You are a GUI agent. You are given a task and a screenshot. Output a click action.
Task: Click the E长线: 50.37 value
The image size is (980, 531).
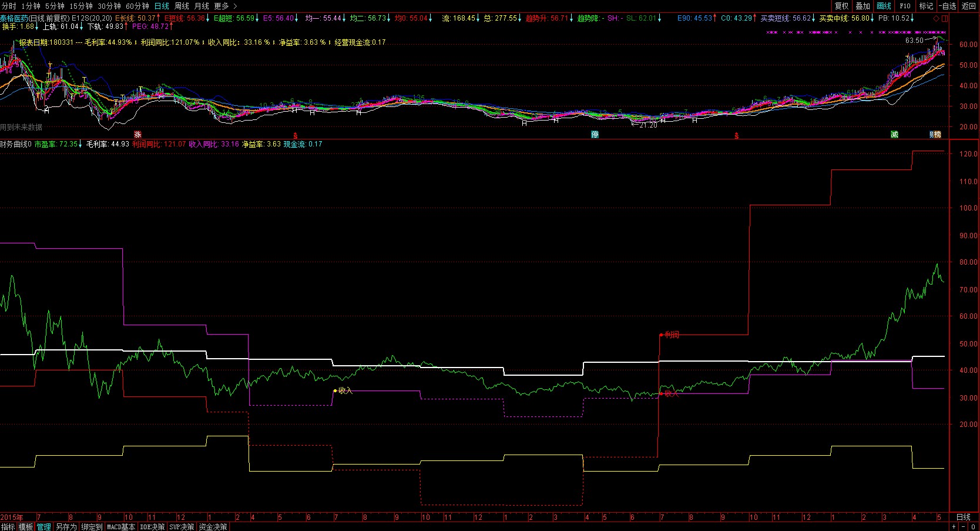click(135, 18)
